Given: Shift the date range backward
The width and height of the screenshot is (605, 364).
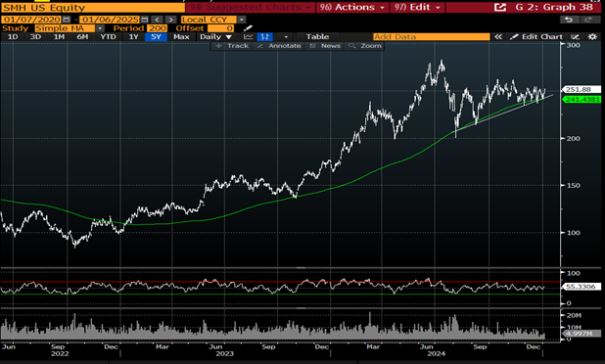Looking at the screenshot, I should [157, 20].
